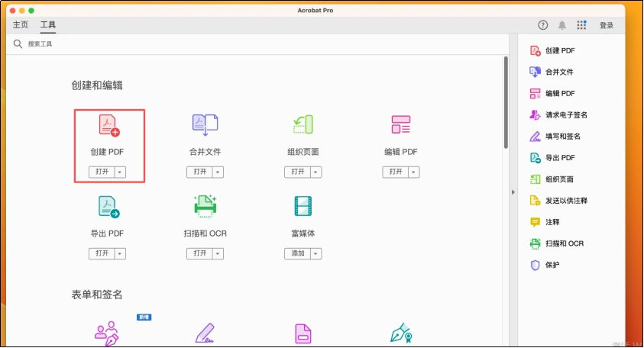The image size is (644, 348).
Task: Open the help question mark icon
Action: coord(543,25)
